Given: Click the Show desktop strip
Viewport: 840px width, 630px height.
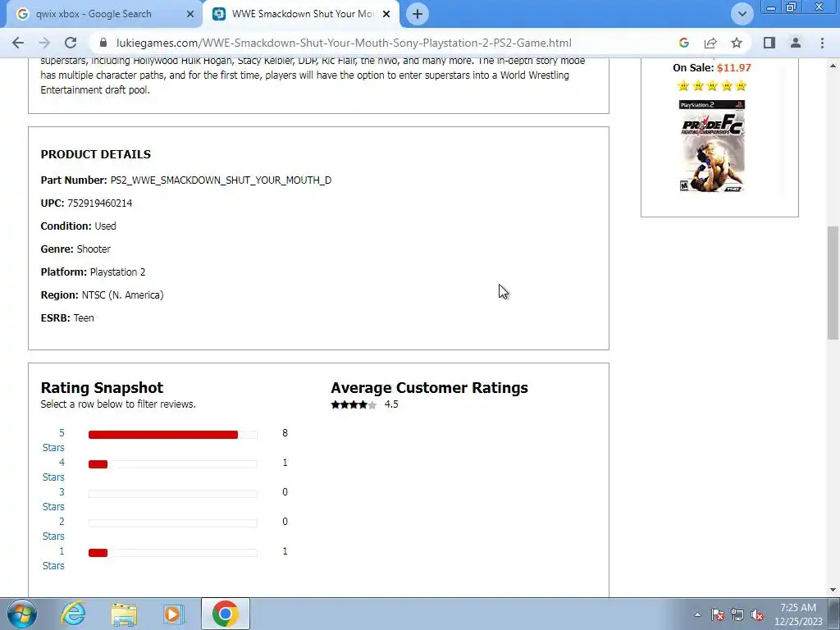Looking at the screenshot, I should pyautogui.click(x=834, y=614).
